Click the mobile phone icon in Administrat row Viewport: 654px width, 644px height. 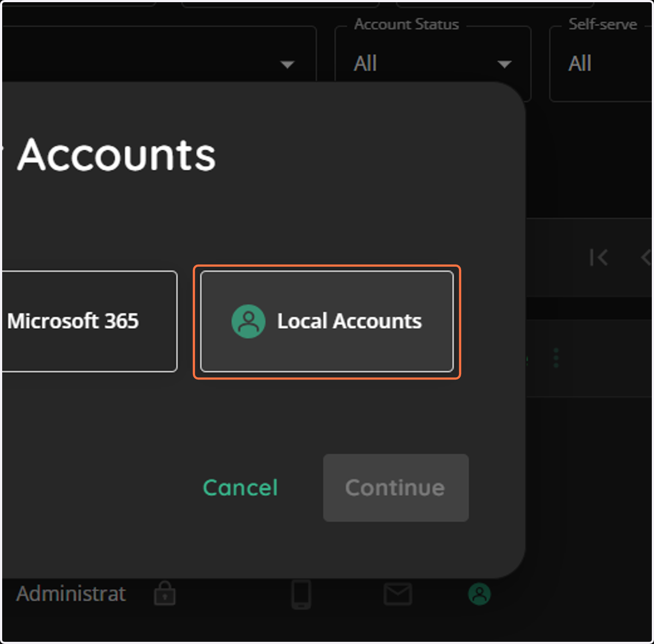(x=301, y=594)
